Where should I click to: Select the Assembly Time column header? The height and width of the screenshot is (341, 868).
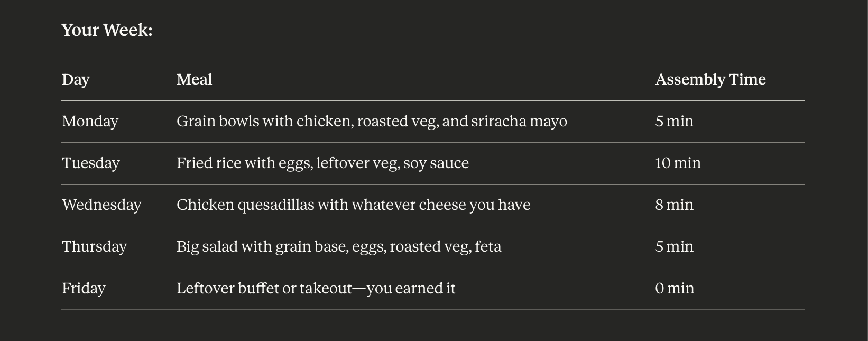point(710,79)
